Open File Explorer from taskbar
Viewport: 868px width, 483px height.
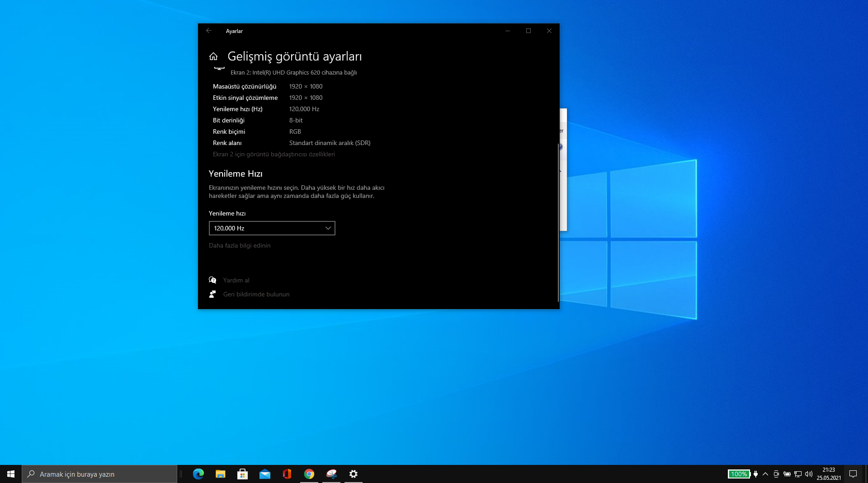pyautogui.click(x=221, y=474)
